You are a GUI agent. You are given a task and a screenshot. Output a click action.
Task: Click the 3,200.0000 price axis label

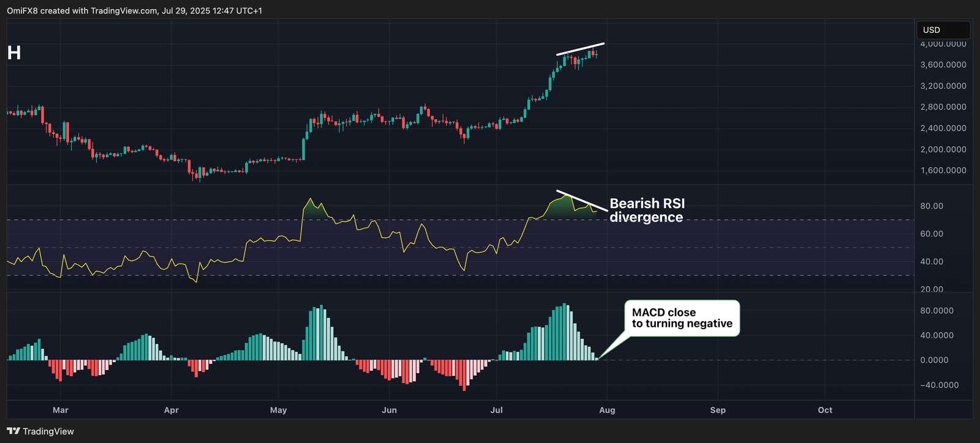click(943, 86)
